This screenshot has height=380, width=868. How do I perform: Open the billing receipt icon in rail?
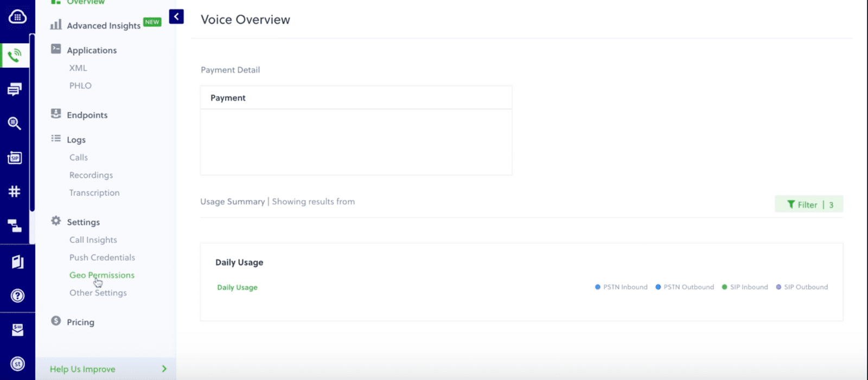click(17, 330)
